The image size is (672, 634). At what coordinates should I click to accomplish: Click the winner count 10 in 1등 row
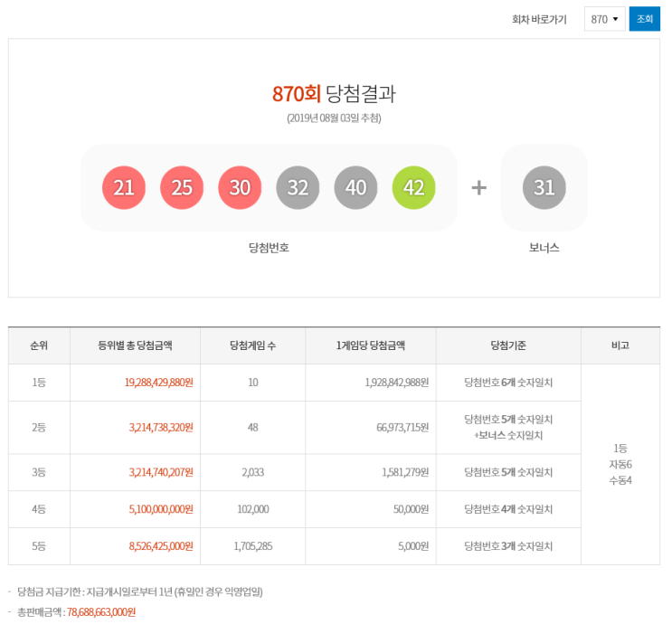point(253,383)
